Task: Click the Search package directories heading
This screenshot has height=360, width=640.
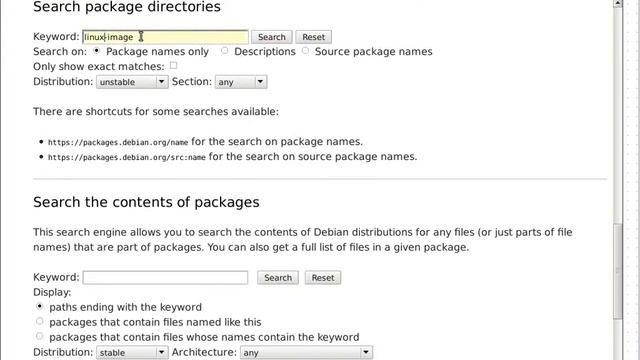Action: tap(127, 7)
